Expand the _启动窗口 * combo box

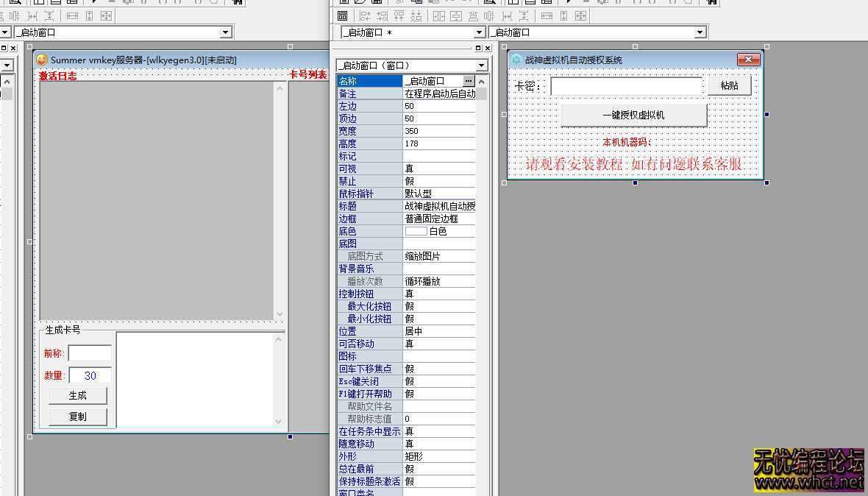click(x=479, y=32)
